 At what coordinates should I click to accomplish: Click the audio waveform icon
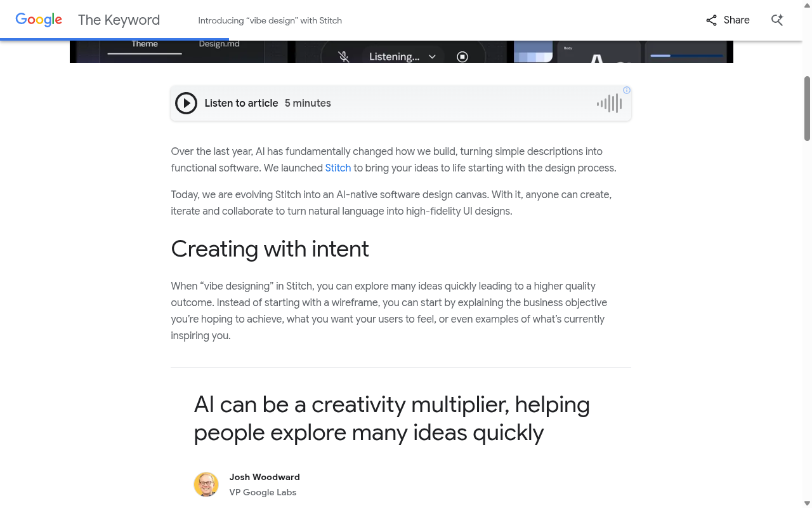click(610, 104)
